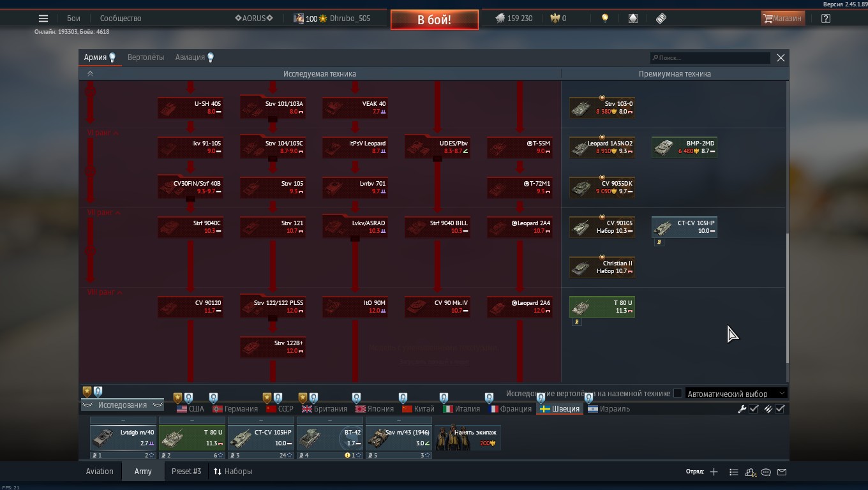
Task: Open the help question mark icon
Action: (826, 19)
